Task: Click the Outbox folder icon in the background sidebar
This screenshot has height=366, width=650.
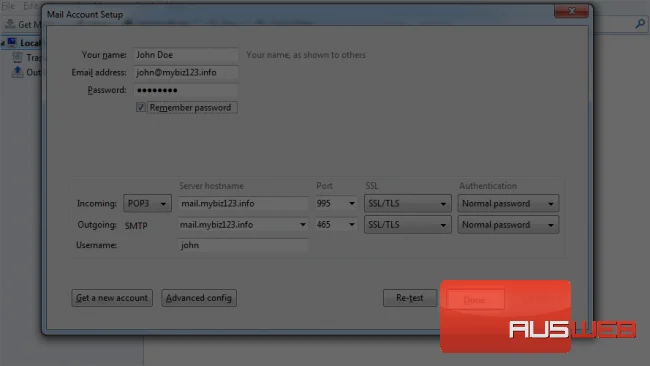Action: pyautogui.click(x=17, y=72)
